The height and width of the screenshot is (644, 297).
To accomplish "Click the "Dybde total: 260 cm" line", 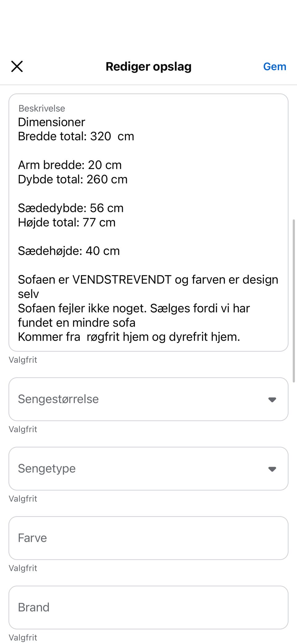I will point(73,179).
